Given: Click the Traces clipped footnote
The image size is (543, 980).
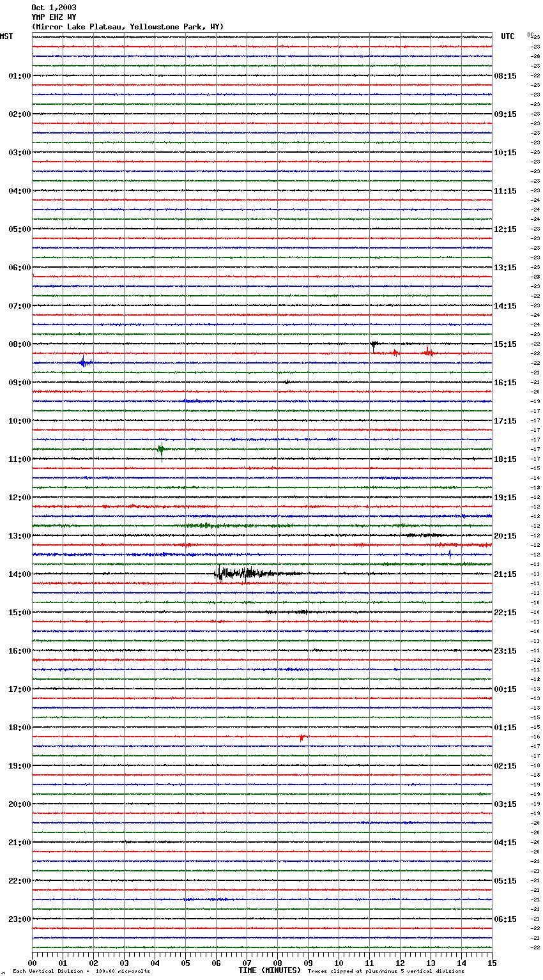Looking at the screenshot, I should click(x=386, y=972).
